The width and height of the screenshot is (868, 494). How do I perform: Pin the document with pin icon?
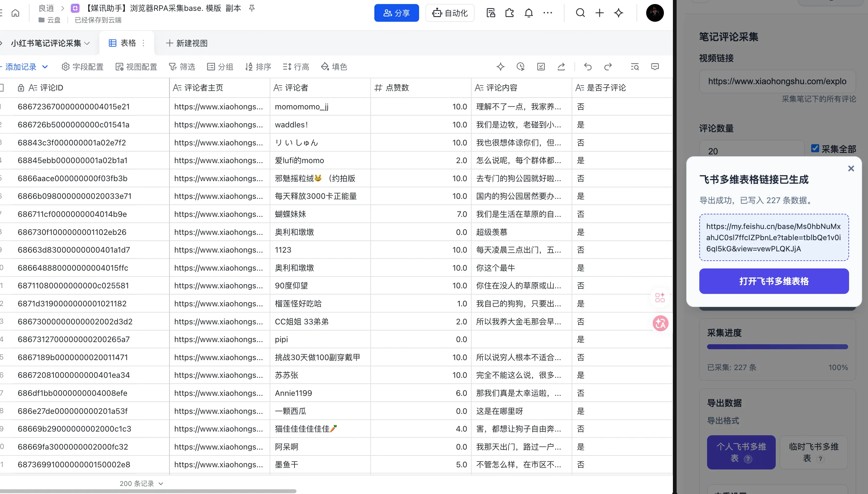point(252,8)
